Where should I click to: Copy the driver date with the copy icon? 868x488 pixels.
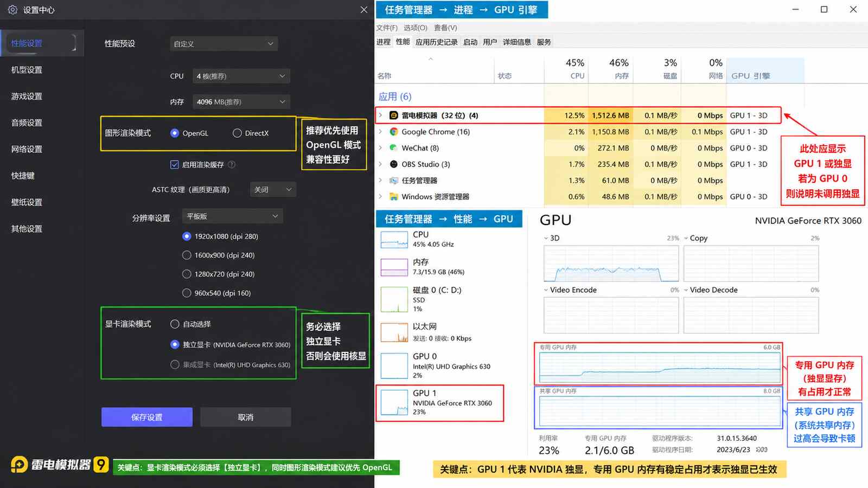[x=762, y=450]
